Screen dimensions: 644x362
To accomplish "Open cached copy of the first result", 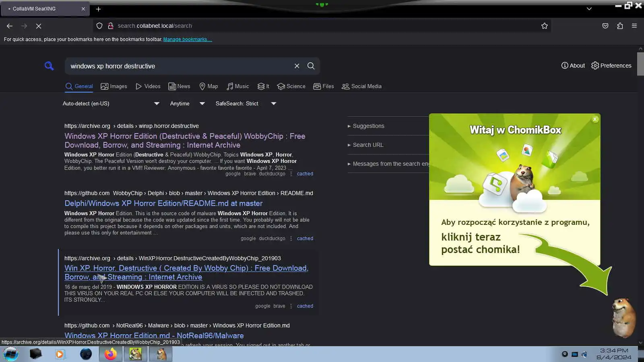I will pos(305,174).
